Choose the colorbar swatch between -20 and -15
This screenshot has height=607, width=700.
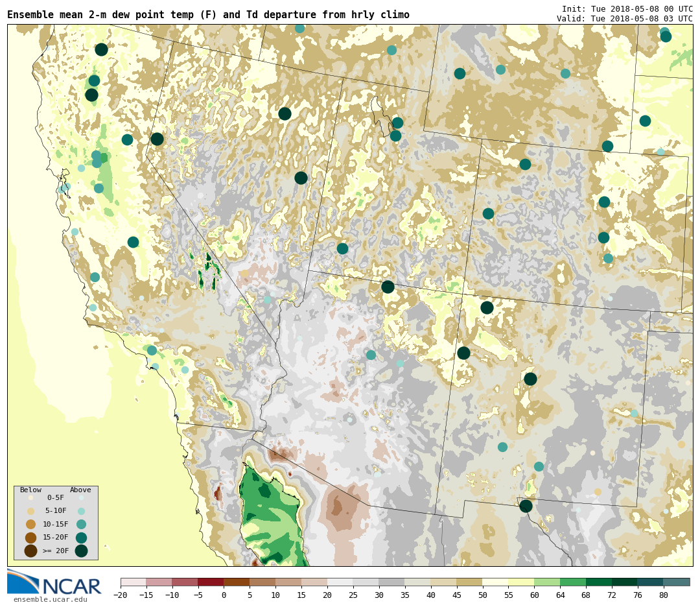(133, 582)
